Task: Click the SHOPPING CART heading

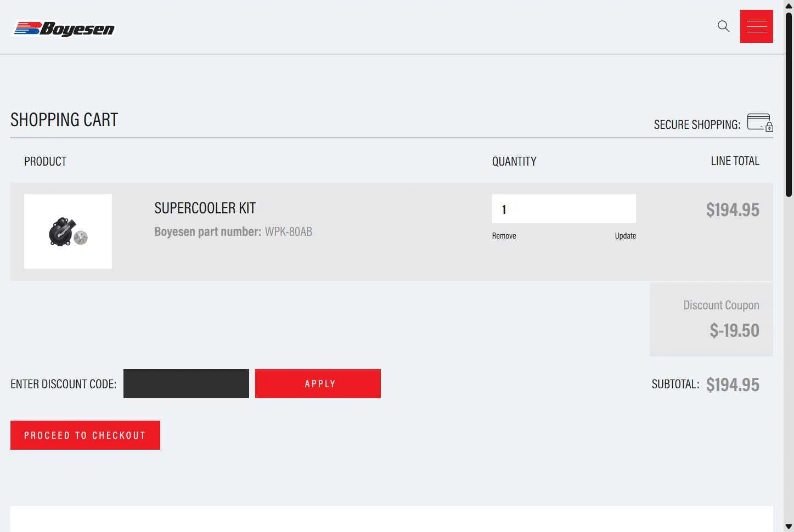Action: (x=64, y=120)
